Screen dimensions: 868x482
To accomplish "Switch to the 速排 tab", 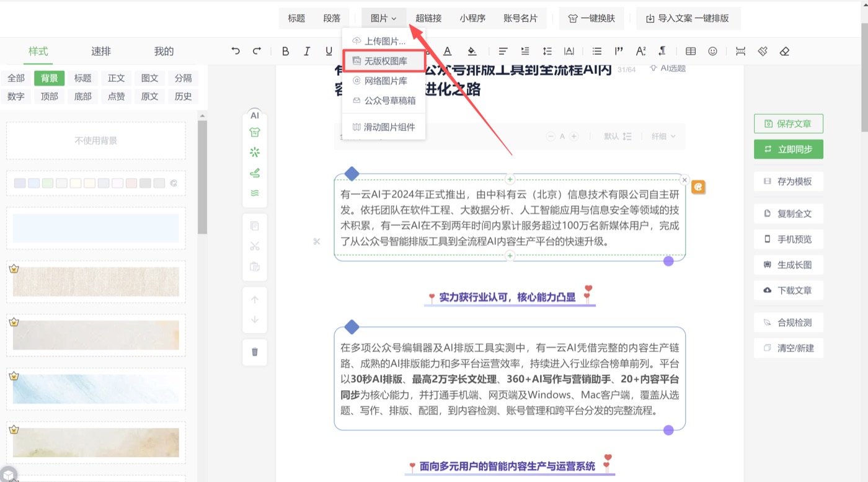I will [101, 51].
